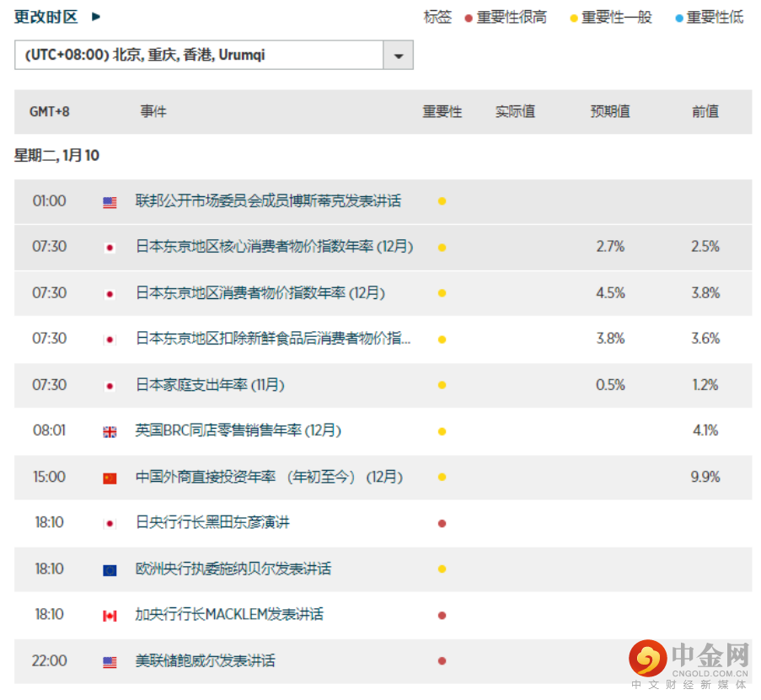Click previous value 9.9%

pos(705,477)
